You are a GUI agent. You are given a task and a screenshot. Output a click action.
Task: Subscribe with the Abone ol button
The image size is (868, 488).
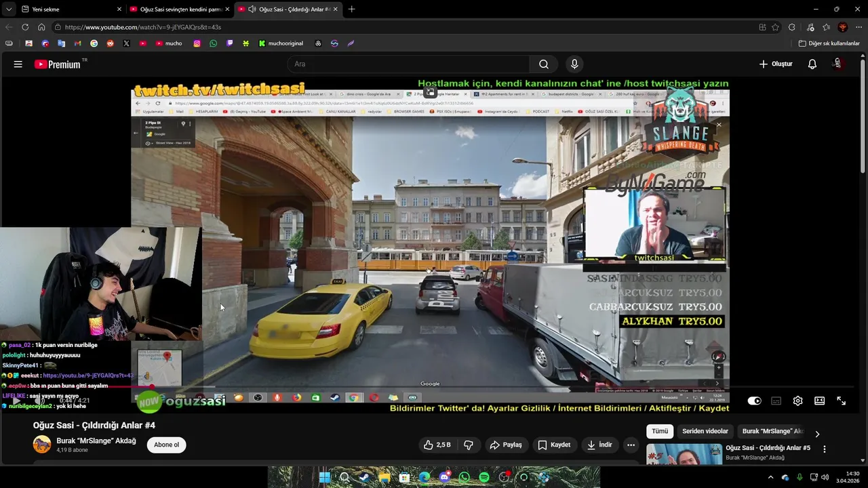point(166,445)
